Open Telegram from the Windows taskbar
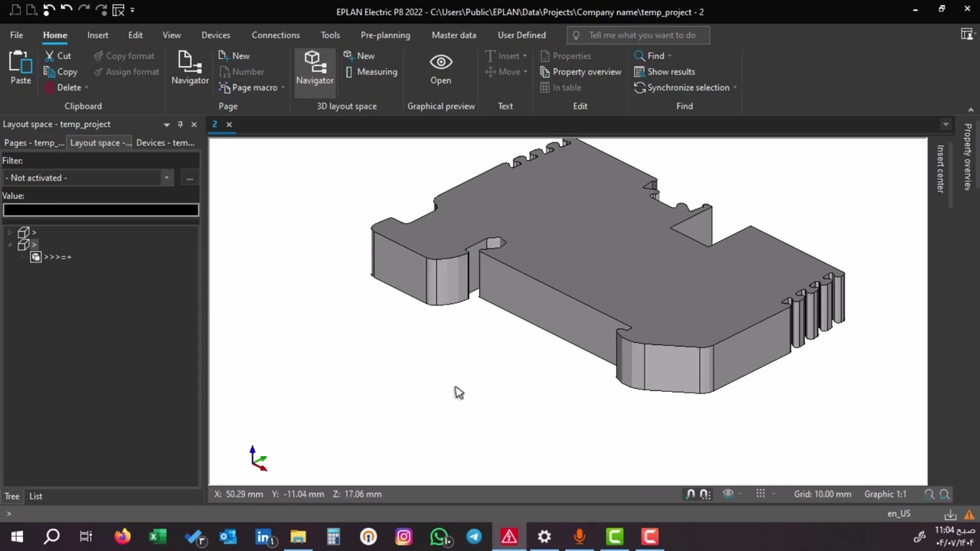 coord(474,536)
